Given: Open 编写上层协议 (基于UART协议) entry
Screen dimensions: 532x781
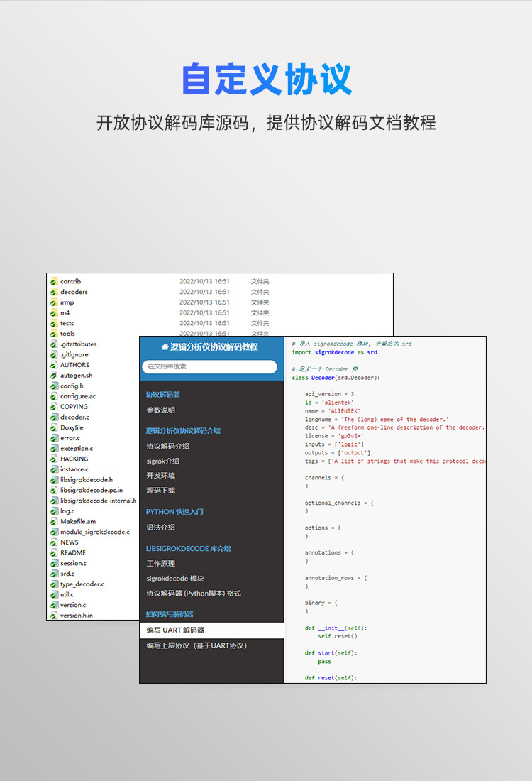Looking at the screenshot, I should [196, 645].
